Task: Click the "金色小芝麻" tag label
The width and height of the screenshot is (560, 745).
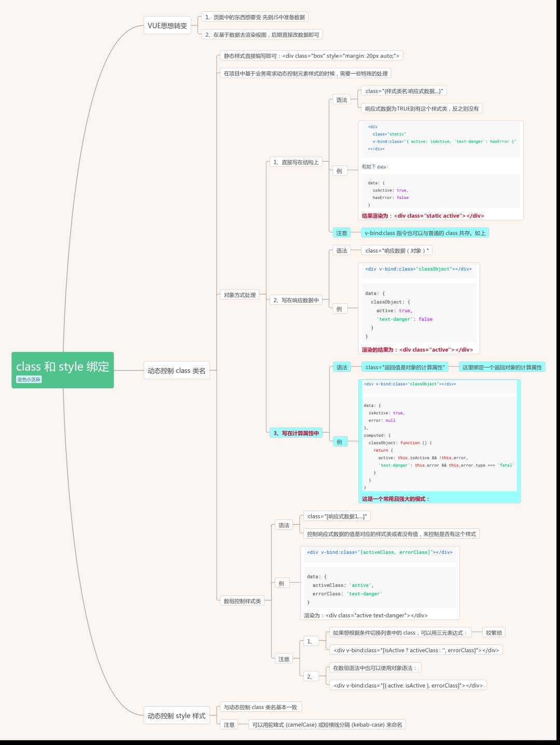Action: pos(29,379)
